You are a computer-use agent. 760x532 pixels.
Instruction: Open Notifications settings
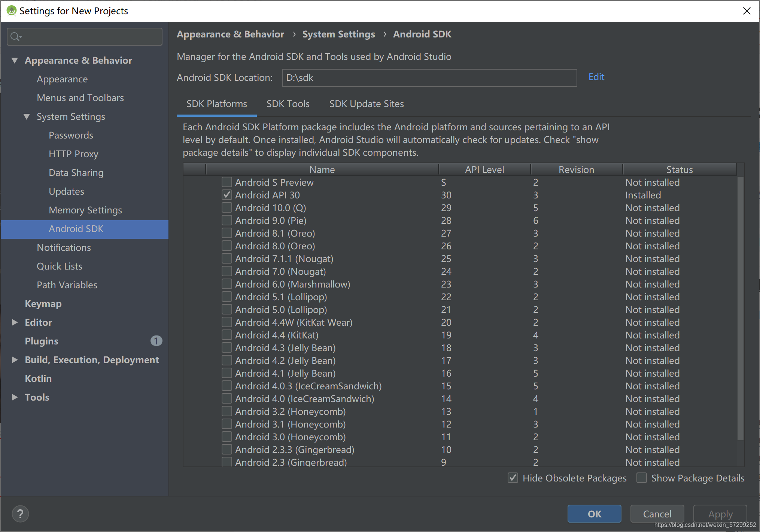click(x=64, y=247)
